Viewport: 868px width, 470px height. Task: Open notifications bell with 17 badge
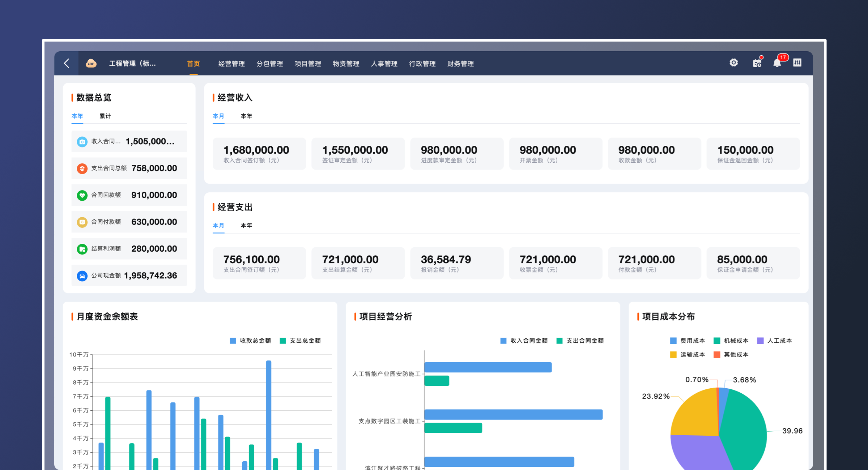point(777,63)
